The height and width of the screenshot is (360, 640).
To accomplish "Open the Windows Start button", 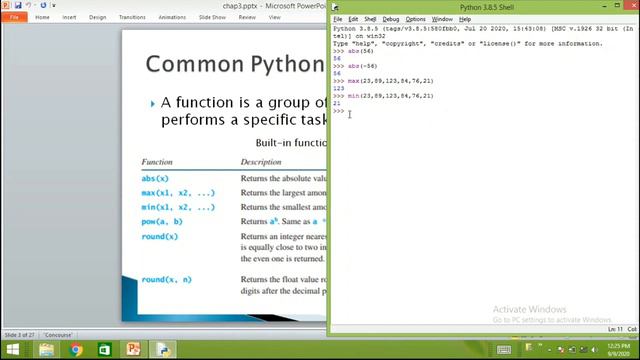I will pyautogui.click(x=13, y=350).
